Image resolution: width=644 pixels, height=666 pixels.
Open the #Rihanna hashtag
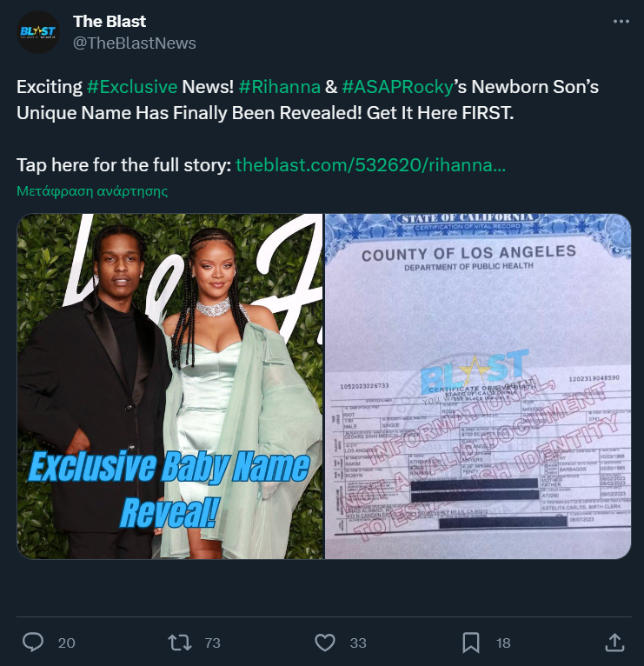point(279,87)
